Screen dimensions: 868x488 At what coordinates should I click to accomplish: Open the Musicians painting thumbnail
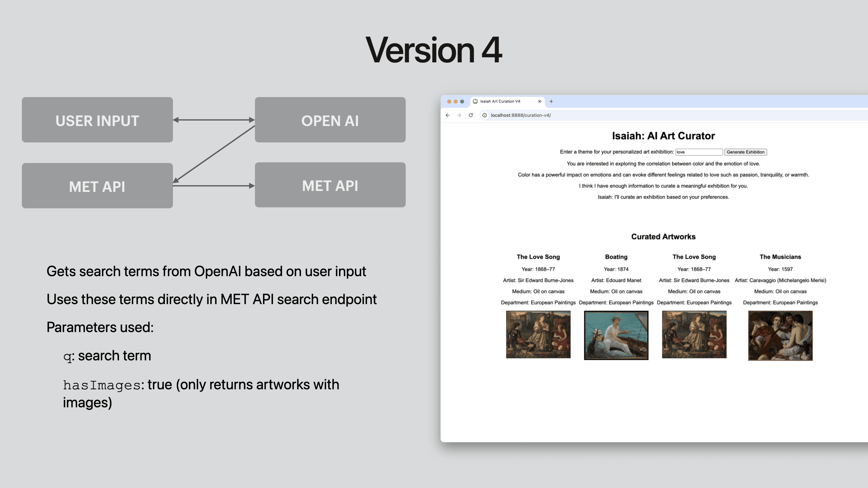tap(780, 336)
